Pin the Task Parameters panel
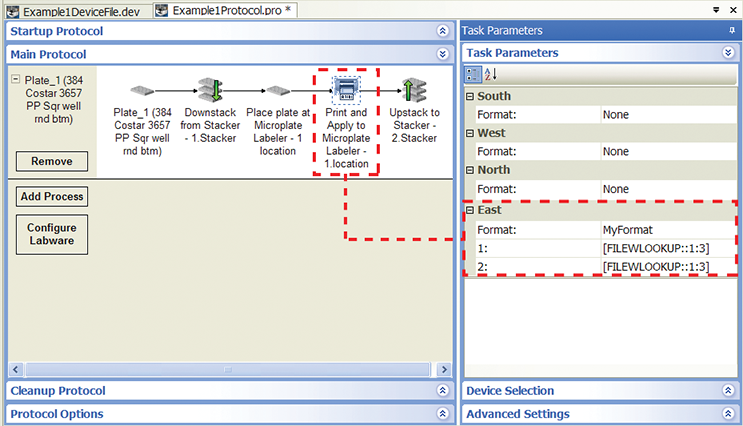This screenshot has height=426, width=743. coord(731,32)
